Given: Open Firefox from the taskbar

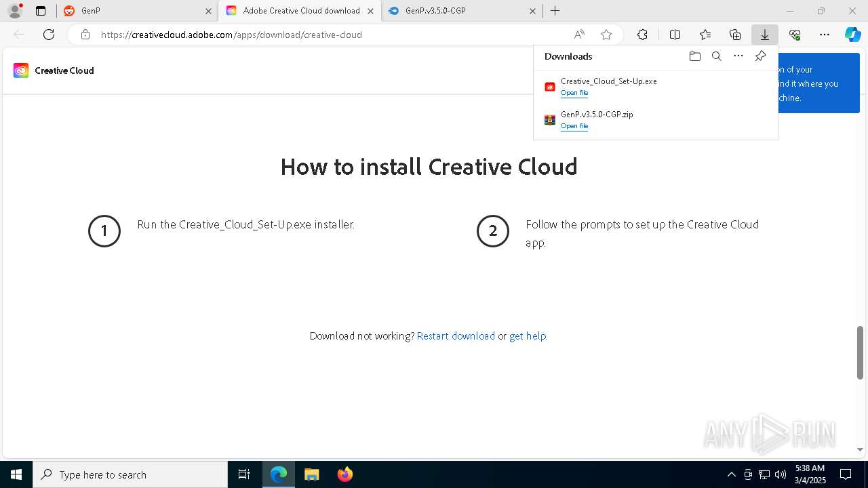Looking at the screenshot, I should (344, 474).
